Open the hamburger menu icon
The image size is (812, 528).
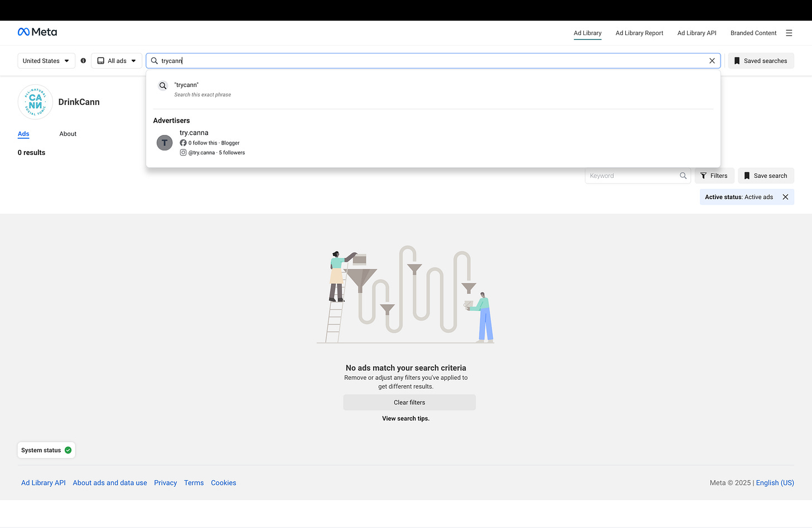click(x=789, y=33)
